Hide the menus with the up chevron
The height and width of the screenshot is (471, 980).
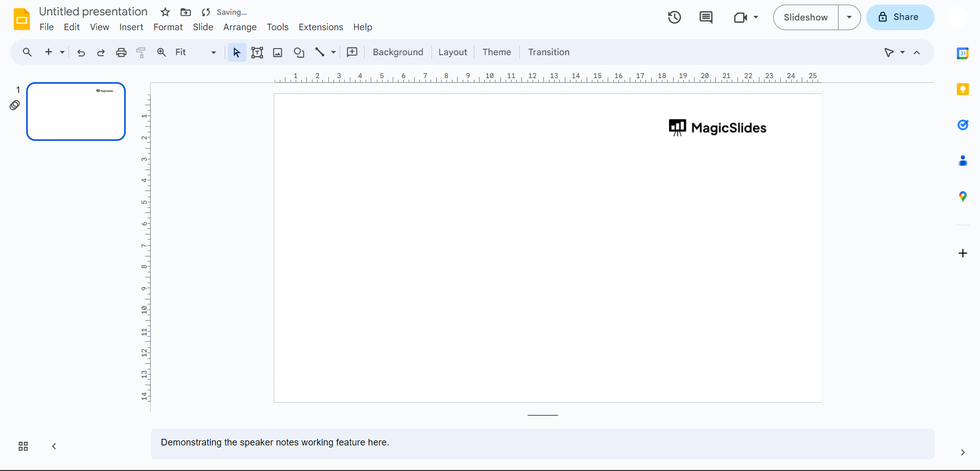click(x=917, y=52)
